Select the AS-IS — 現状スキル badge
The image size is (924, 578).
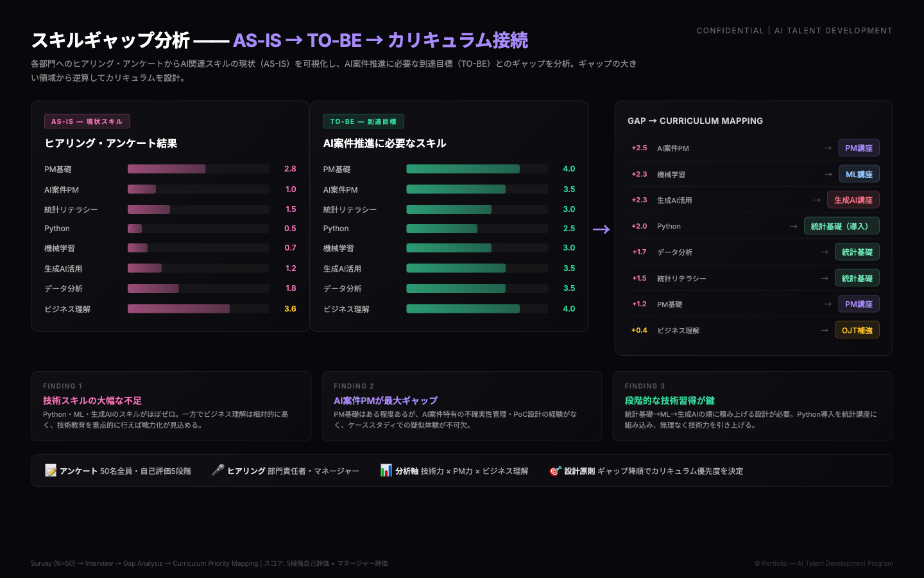pos(87,121)
